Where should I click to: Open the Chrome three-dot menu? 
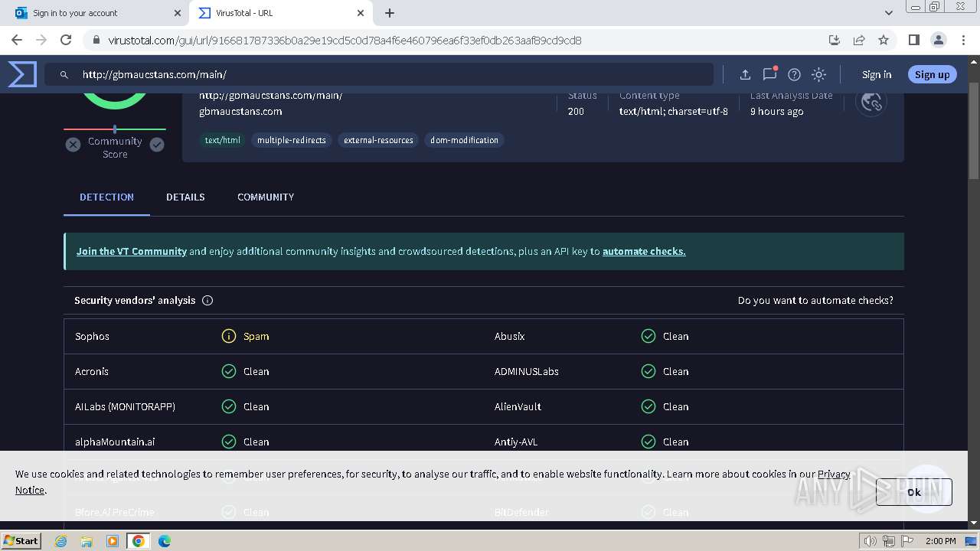click(962, 40)
